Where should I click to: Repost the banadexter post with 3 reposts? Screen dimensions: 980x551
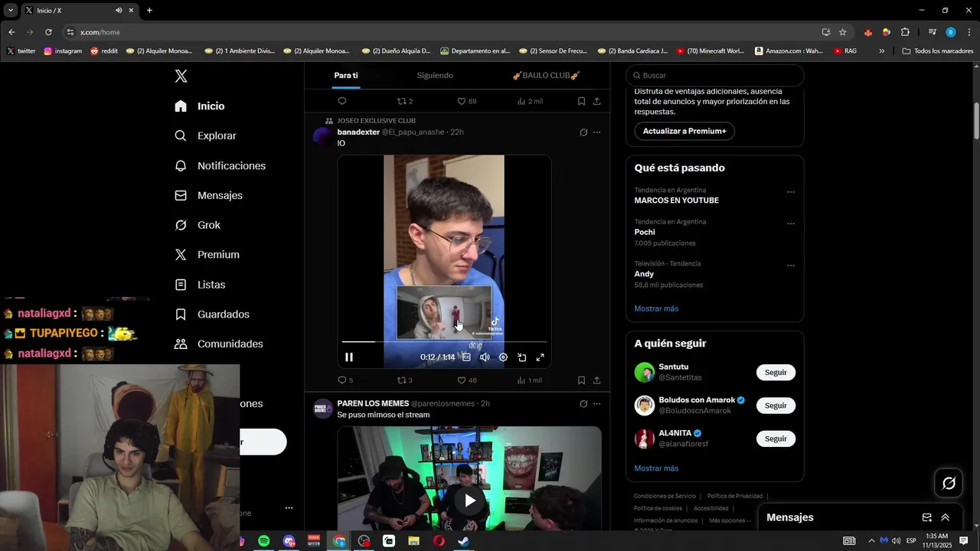click(x=405, y=380)
